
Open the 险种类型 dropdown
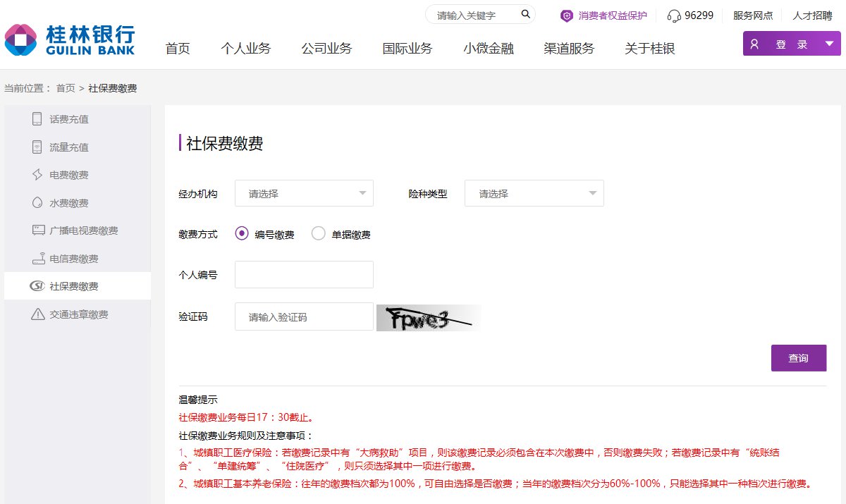(x=534, y=193)
